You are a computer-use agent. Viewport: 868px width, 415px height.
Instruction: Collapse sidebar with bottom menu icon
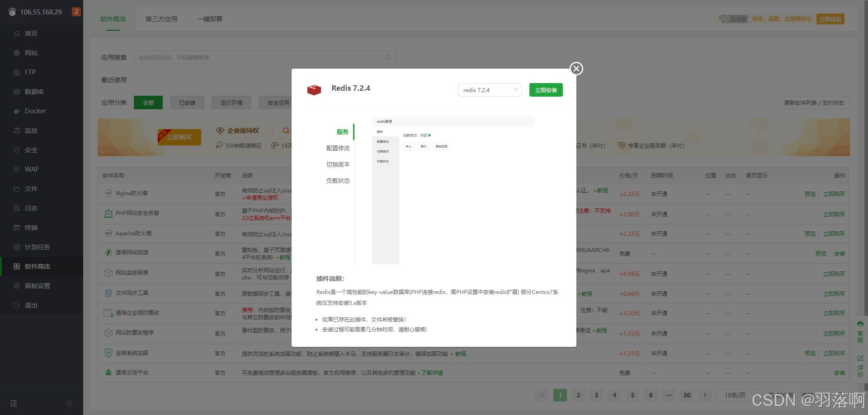(14, 403)
